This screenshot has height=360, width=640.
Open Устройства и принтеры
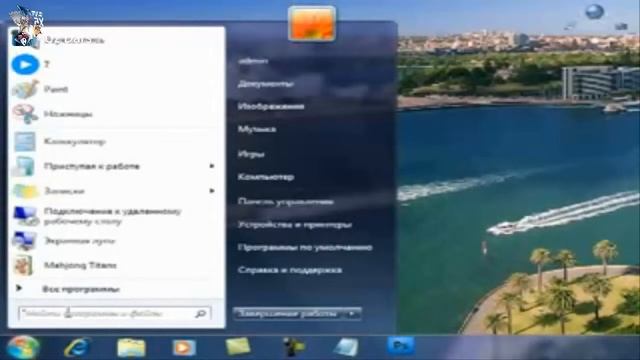pos(295,224)
